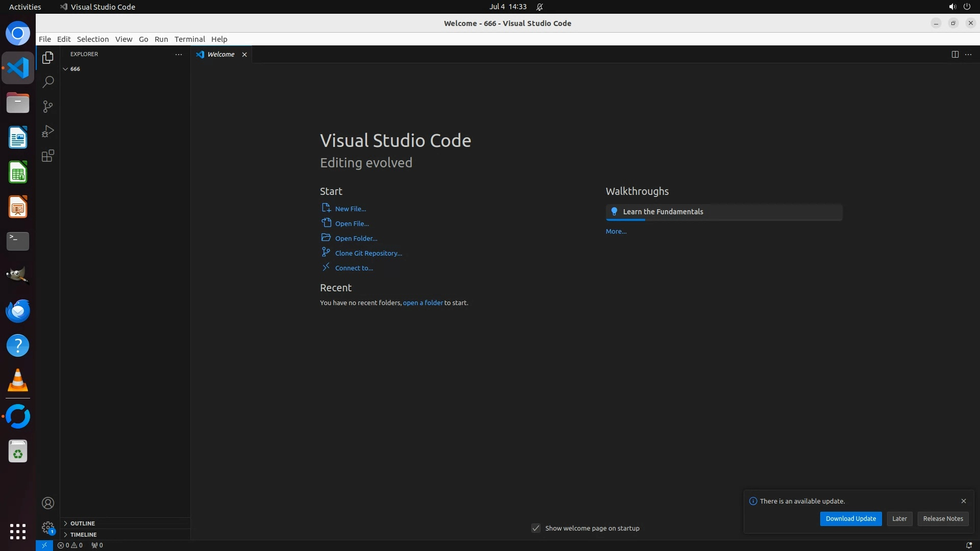Click errors and warnings status indicator

point(70,545)
